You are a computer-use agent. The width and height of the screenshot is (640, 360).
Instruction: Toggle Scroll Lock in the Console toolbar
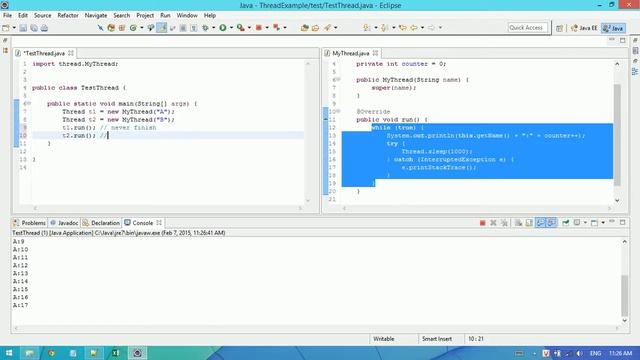529,223
